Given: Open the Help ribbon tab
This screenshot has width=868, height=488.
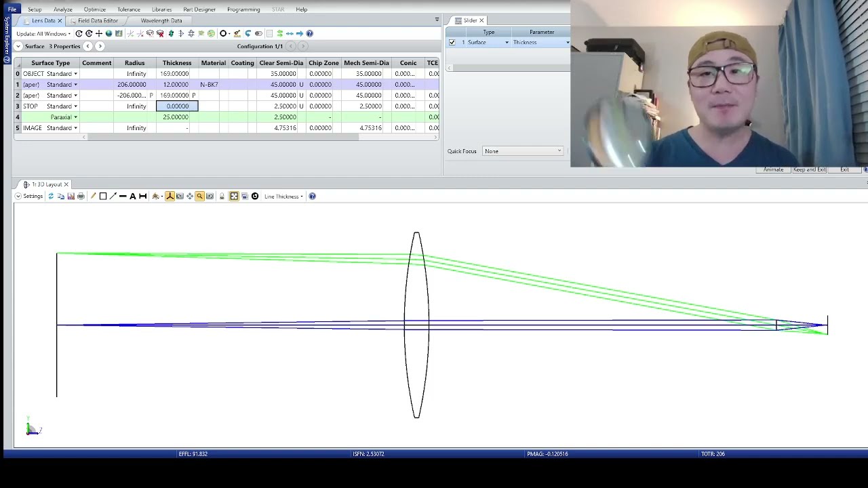Looking at the screenshot, I should tap(301, 9).
